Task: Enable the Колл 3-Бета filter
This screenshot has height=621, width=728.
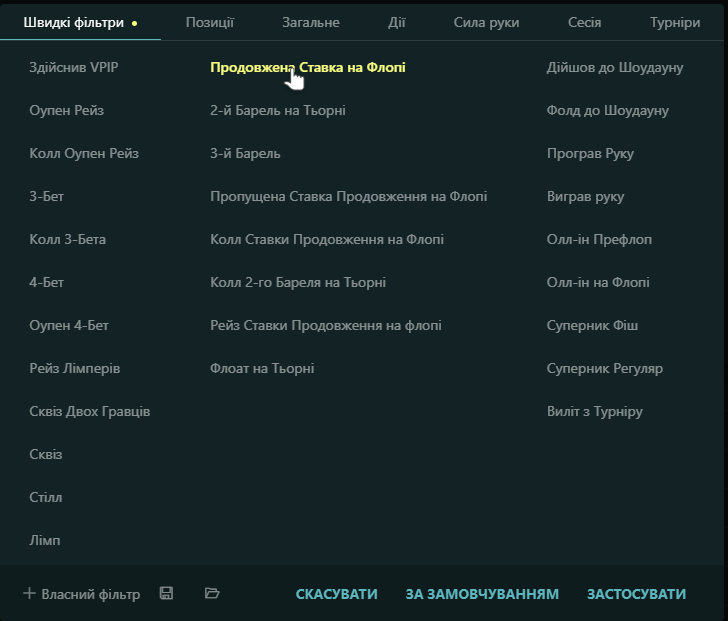Action: [x=67, y=239]
